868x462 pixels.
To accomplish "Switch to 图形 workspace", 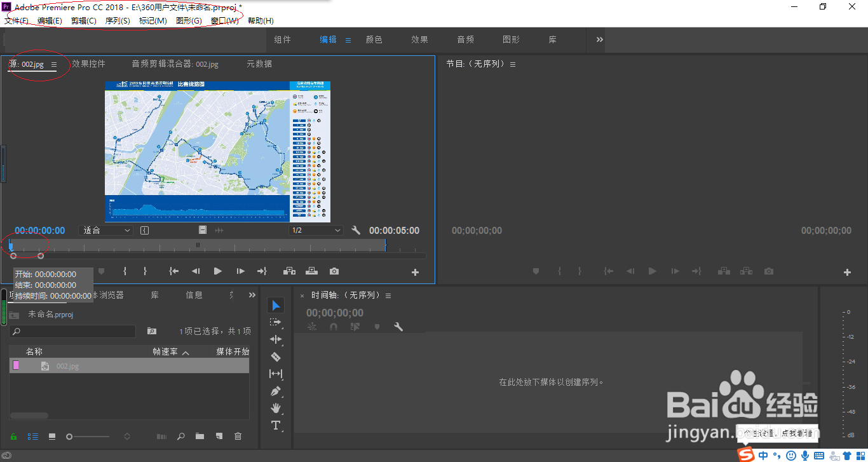I will pos(512,39).
